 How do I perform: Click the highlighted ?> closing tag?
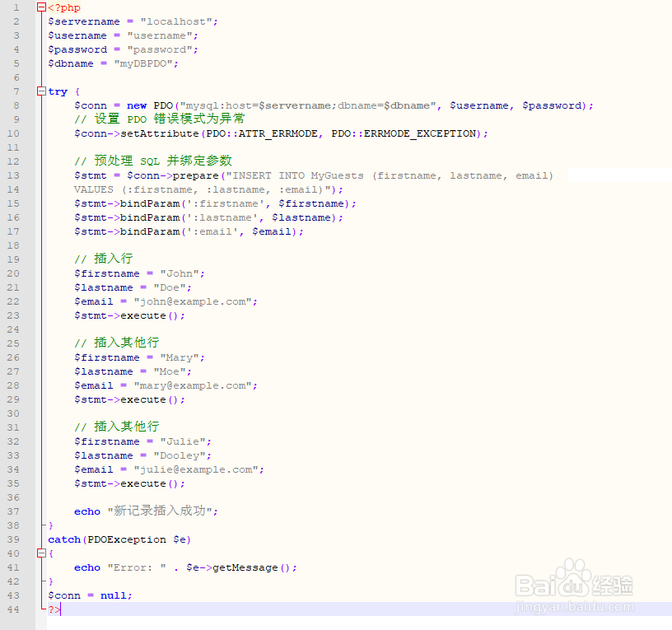(x=53, y=609)
